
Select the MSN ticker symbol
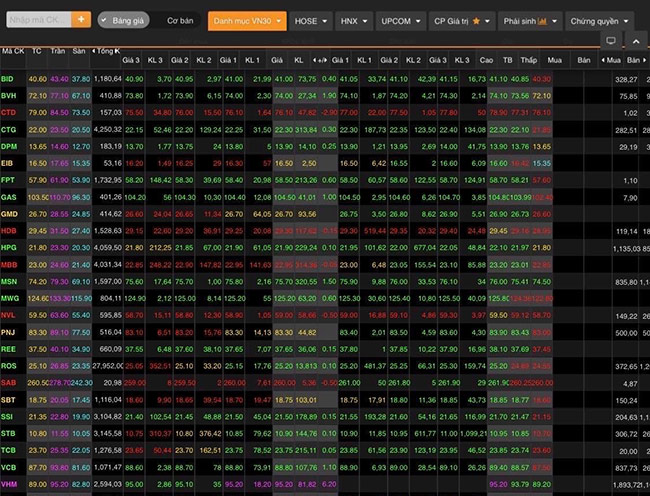(9, 282)
